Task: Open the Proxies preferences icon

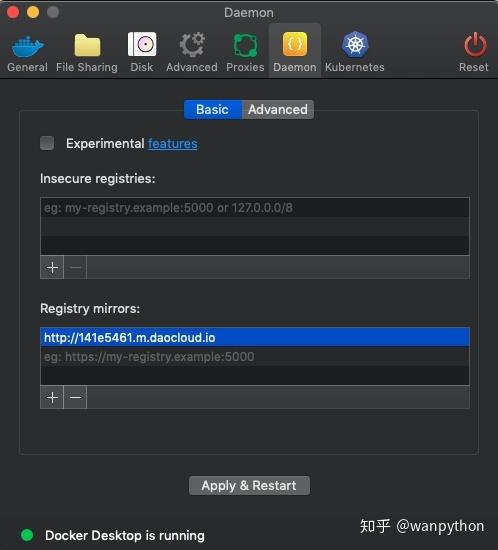Action: pyautogui.click(x=245, y=45)
